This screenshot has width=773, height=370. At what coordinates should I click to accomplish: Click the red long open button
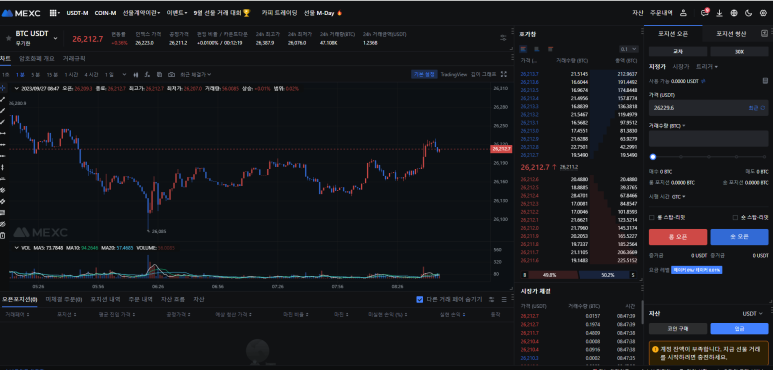[678, 236]
